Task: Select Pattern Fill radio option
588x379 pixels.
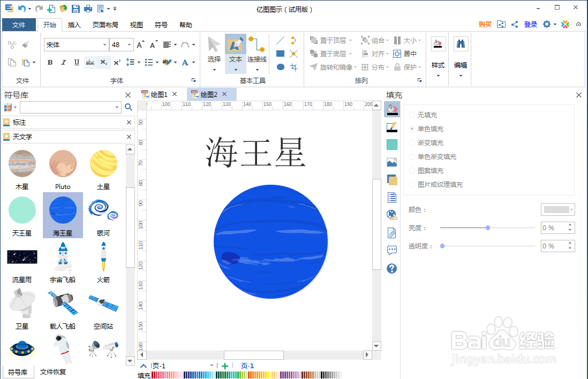Action: pos(412,170)
